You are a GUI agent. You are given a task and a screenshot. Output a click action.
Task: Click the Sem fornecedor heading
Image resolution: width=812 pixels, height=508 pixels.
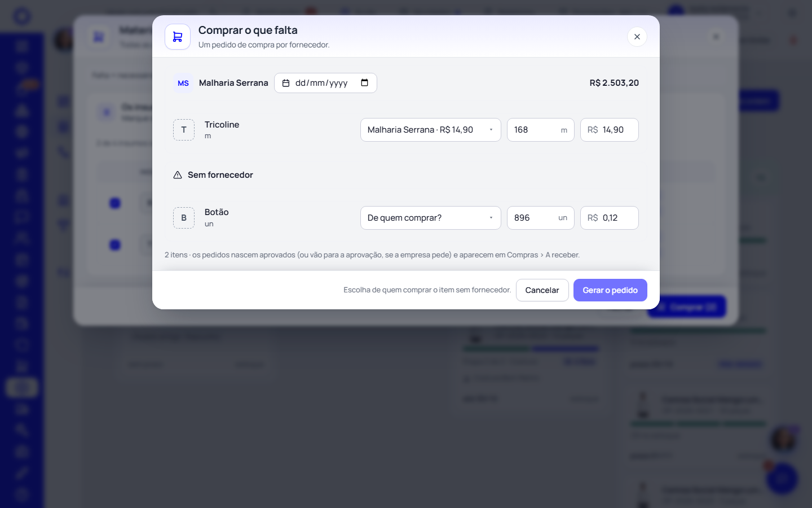pyautogui.click(x=220, y=175)
